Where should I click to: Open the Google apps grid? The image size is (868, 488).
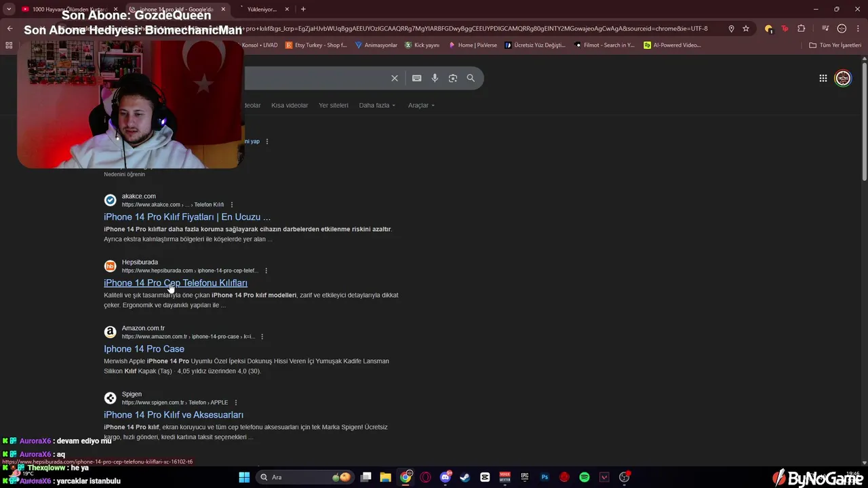coord(823,79)
